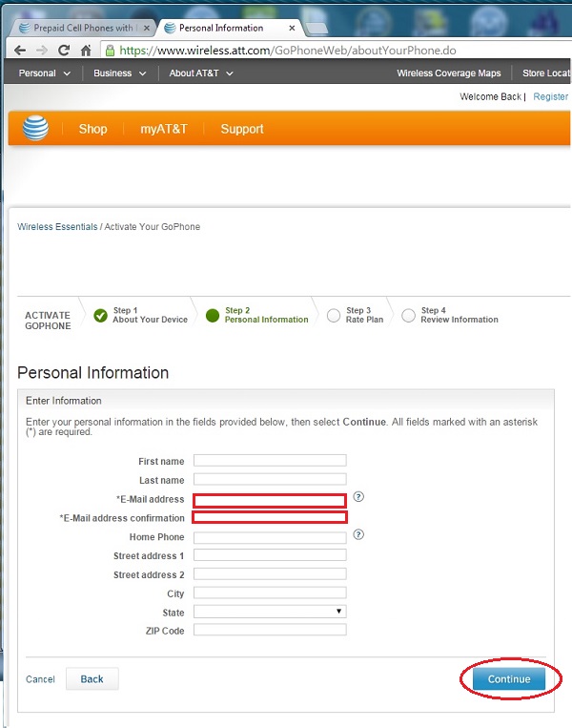Click the browser back arrow
This screenshot has width=572, height=728.
(20, 51)
